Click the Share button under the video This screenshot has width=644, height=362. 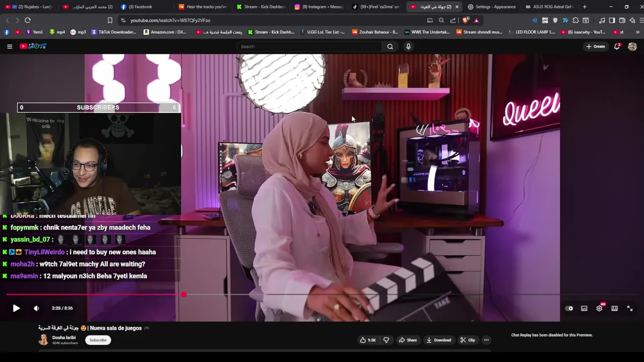408,340
